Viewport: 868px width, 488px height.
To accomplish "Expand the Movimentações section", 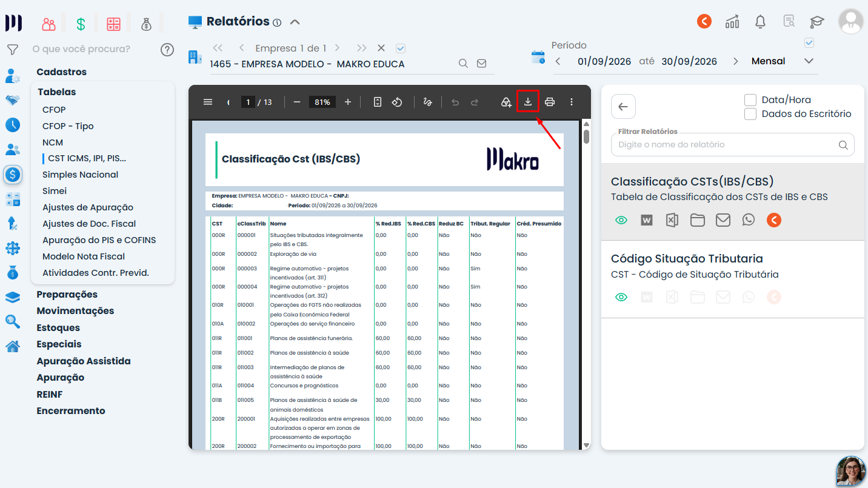I will point(75,310).
